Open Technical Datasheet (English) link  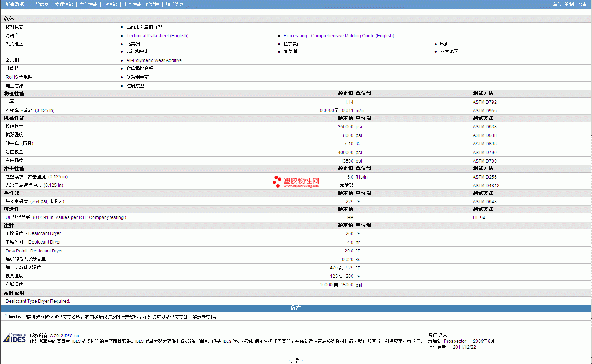(x=157, y=36)
